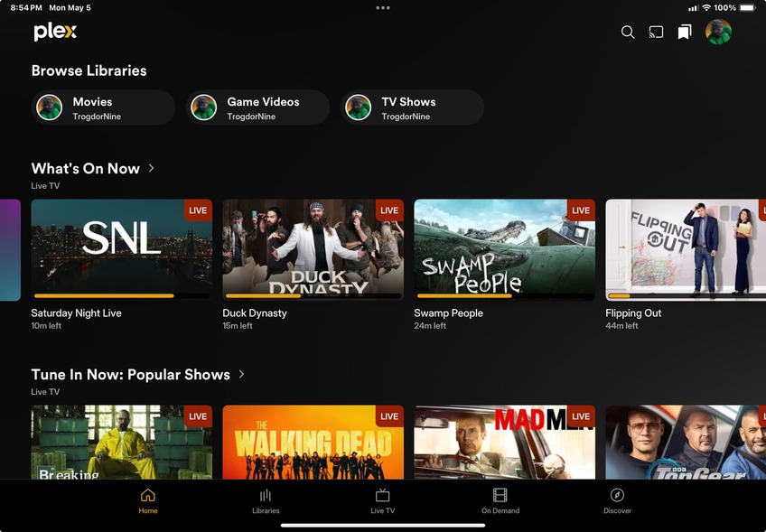Select the Saturday Night Live title text

coord(76,313)
